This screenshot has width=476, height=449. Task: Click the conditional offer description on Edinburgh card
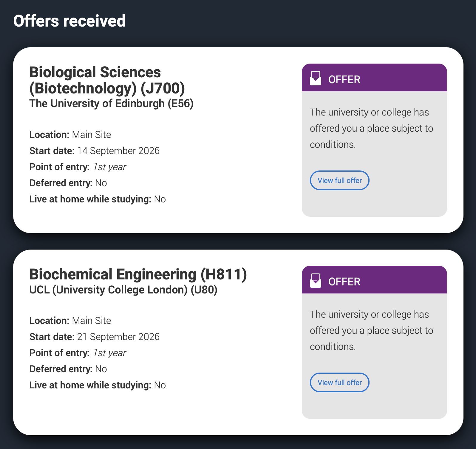(x=371, y=128)
